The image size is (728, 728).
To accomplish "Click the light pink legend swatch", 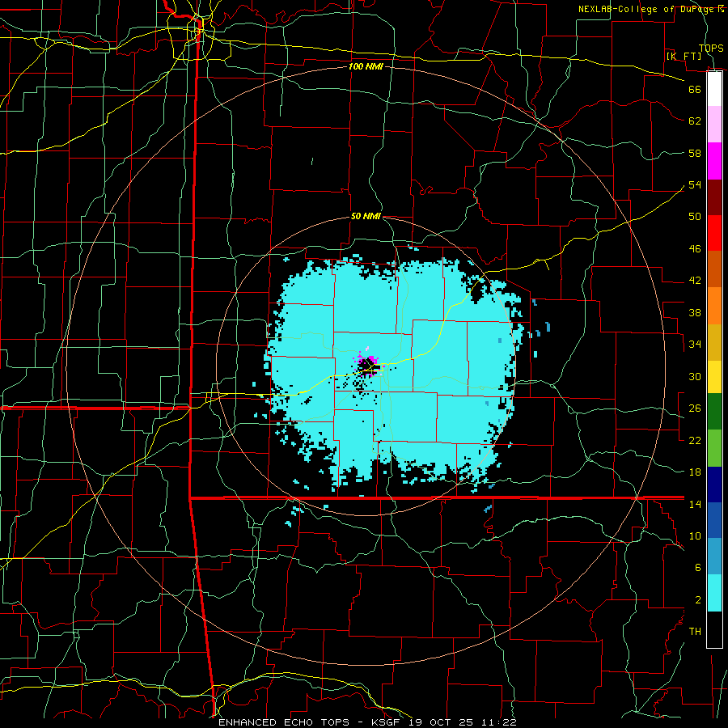I will coord(714,125).
